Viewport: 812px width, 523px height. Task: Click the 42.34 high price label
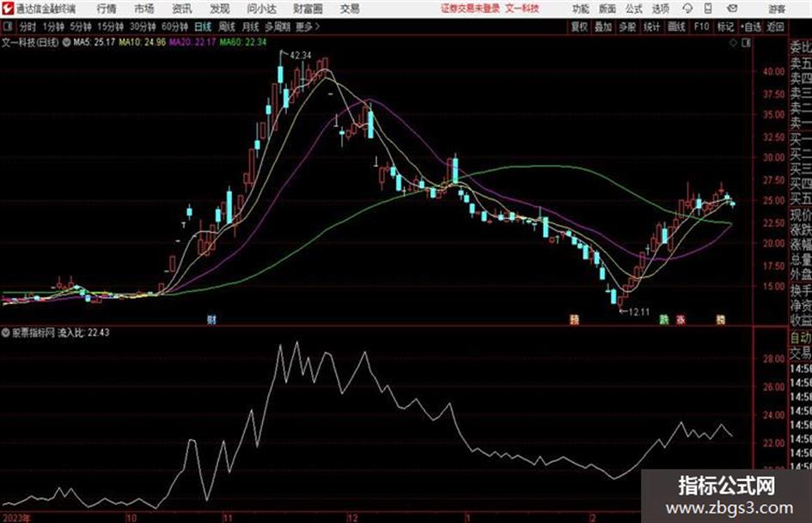(x=301, y=55)
